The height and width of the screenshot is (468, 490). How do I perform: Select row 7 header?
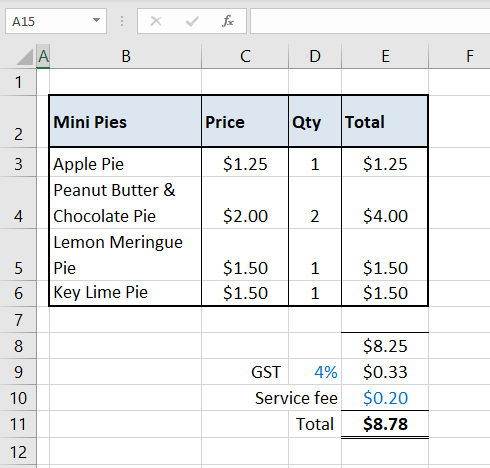18,320
